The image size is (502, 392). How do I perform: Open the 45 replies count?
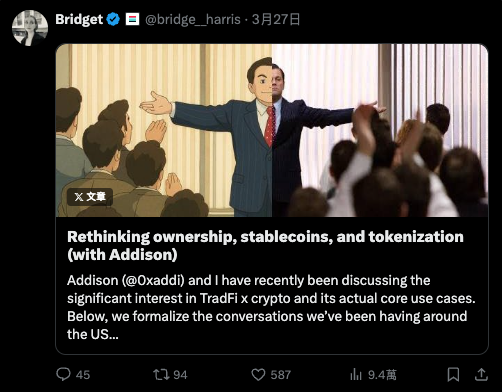pyautogui.click(x=83, y=375)
